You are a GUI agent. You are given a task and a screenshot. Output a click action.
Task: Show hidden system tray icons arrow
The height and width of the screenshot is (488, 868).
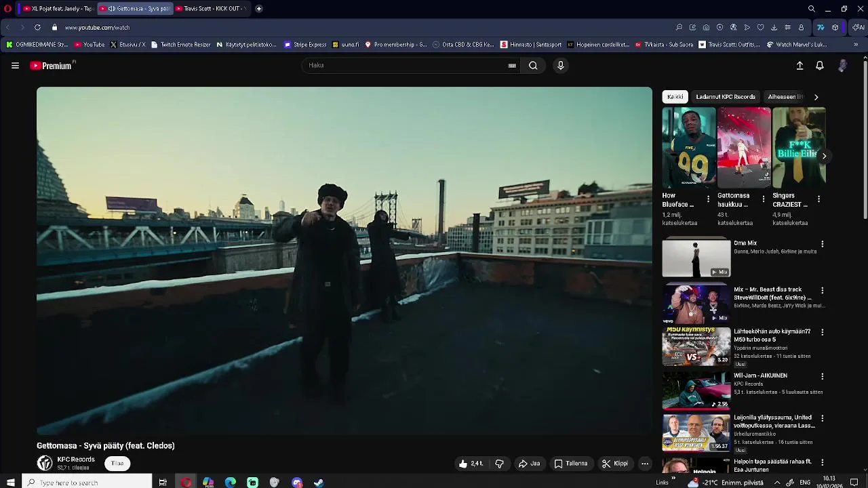[777, 483]
